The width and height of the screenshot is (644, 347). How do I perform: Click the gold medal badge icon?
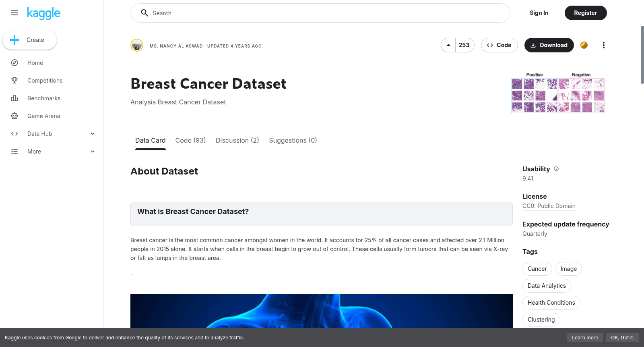pos(584,45)
